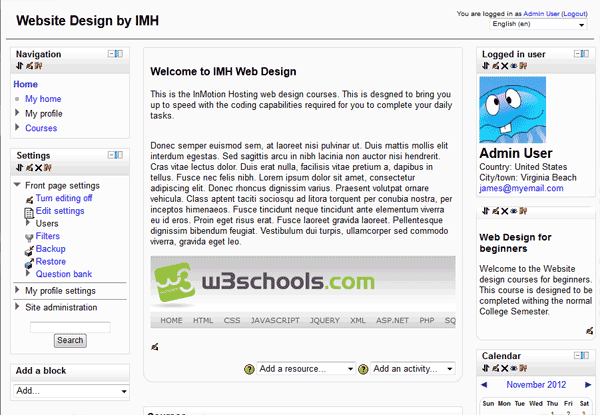Collapse the Calendar block with minus toggle

[x=577, y=356]
